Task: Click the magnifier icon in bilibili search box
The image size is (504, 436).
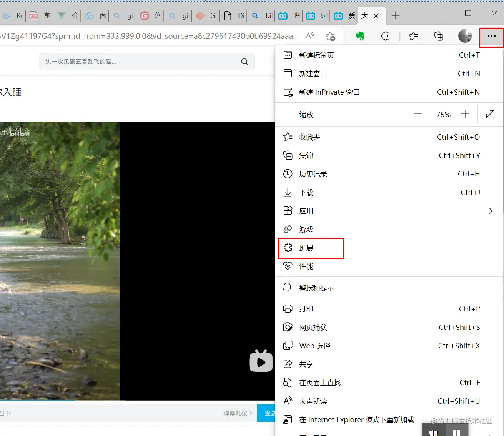Action: pyautogui.click(x=245, y=62)
